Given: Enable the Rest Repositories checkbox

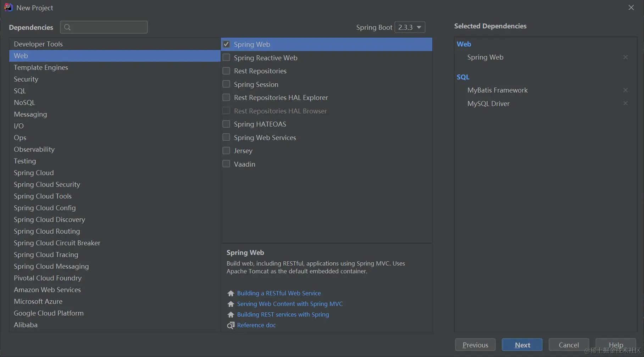Looking at the screenshot, I should click(x=226, y=71).
